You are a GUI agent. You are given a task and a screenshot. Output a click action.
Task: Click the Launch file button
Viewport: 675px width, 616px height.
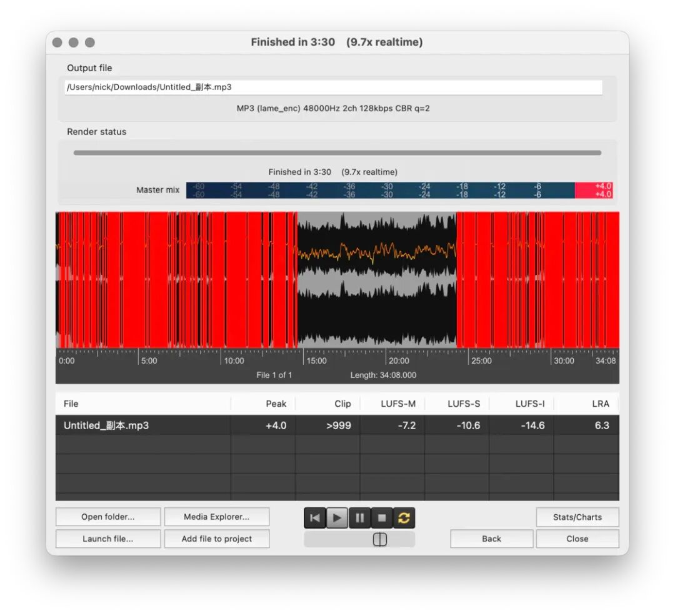[108, 539]
